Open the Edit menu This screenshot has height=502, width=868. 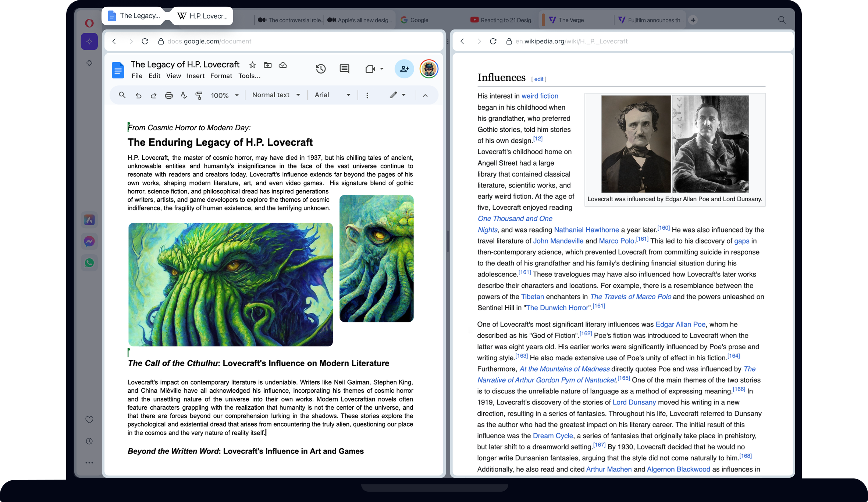coord(154,76)
